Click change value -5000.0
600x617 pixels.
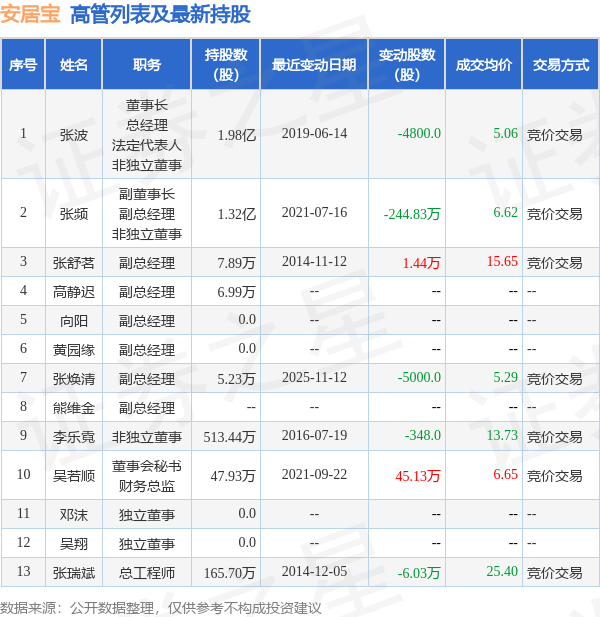[x=419, y=377]
